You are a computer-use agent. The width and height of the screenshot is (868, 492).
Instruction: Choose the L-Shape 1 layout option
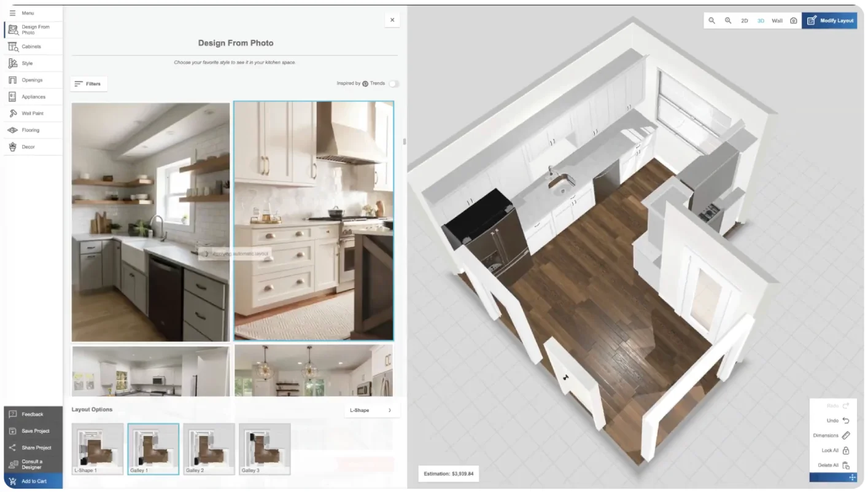pyautogui.click(x=98, y=449)
